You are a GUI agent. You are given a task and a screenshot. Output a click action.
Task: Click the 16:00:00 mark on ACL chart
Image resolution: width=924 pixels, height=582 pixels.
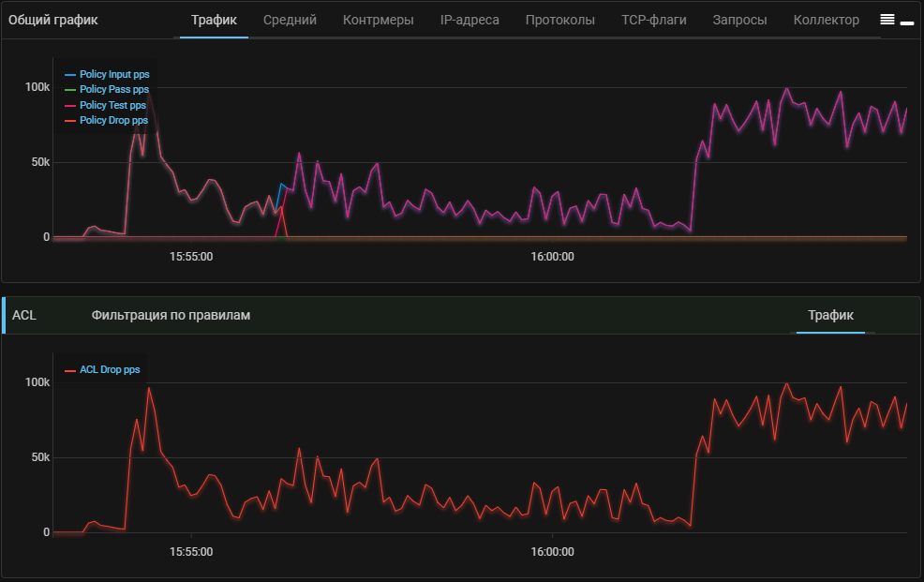coord(552,552)
